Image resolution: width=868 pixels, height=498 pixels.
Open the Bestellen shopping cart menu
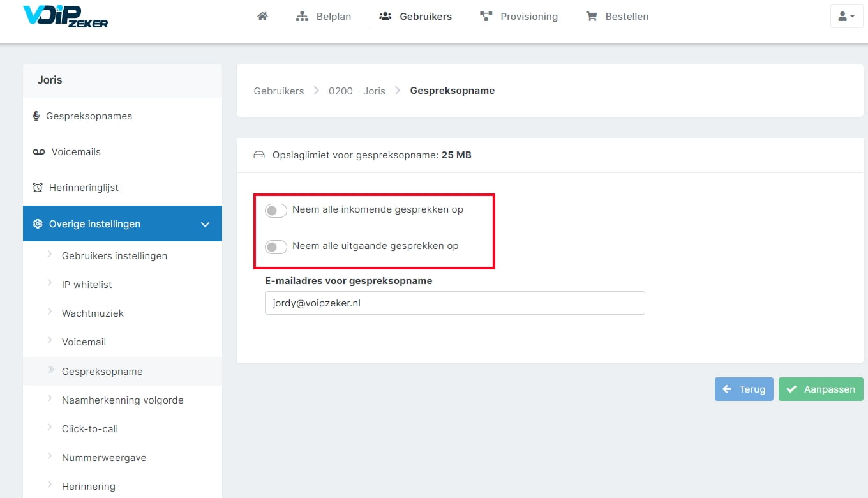[x=617, y=17]
